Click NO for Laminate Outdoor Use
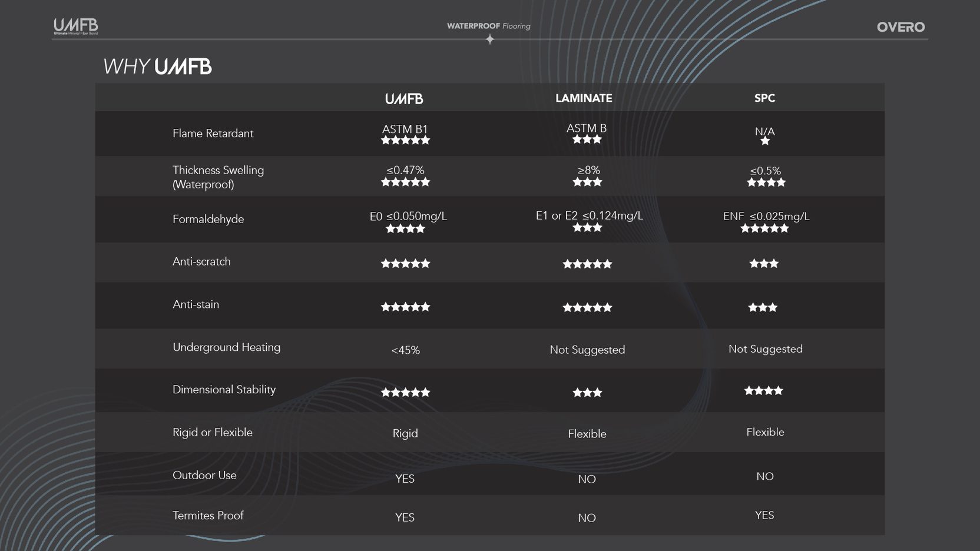This screenshot has height=551, width=980. 587,479
